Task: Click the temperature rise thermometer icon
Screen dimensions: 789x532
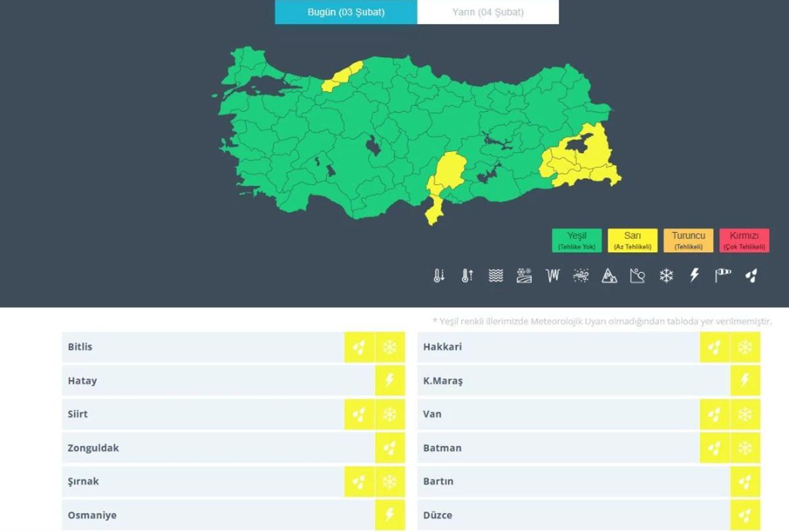Action: coord(467,276)
